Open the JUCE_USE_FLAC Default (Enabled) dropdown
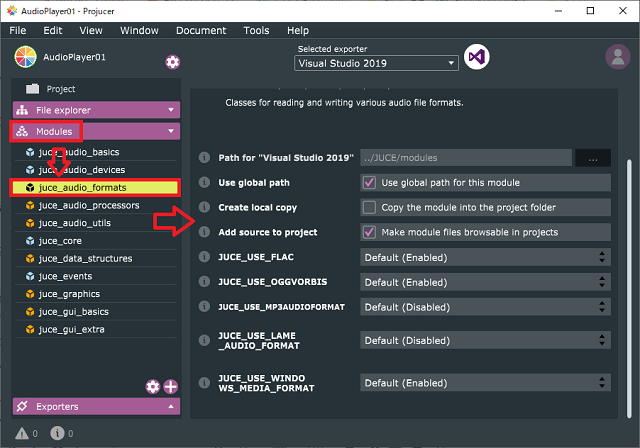The image size is (640, 448). pyautogui.click(x=485, y=257)
